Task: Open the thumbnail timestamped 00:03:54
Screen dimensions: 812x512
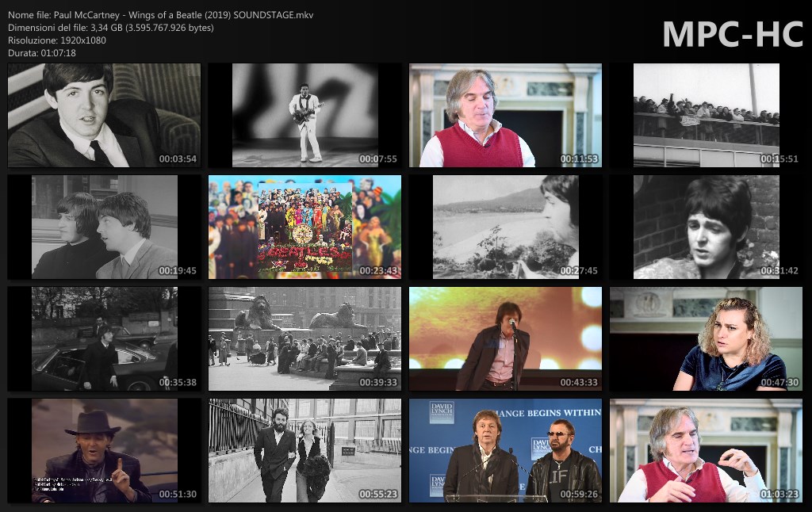Action: click(104, 116)
